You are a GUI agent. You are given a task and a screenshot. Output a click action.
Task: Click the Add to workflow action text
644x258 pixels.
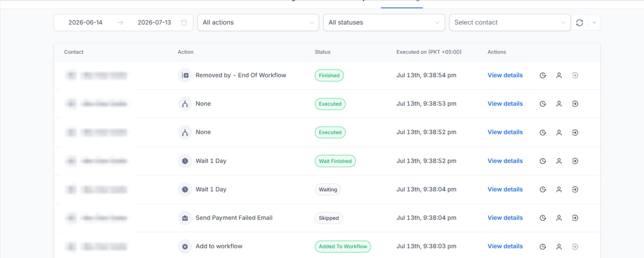tap(219, 246)
